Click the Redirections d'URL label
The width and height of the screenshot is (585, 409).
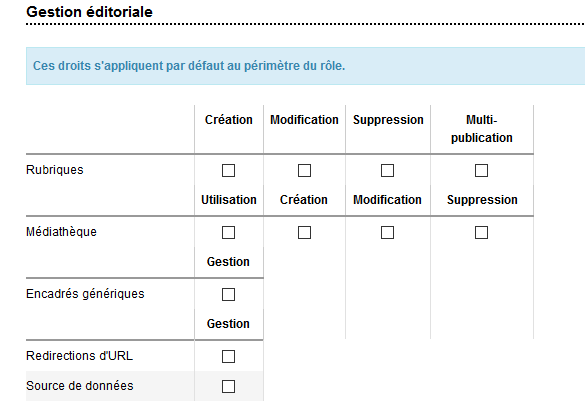tap(79, 356)
